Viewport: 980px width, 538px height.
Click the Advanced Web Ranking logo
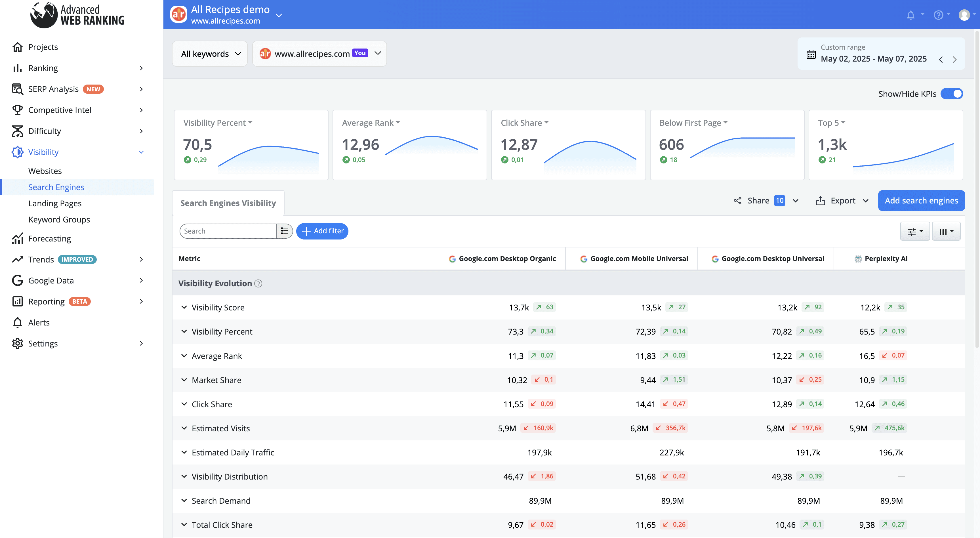[x=78, y=15]
